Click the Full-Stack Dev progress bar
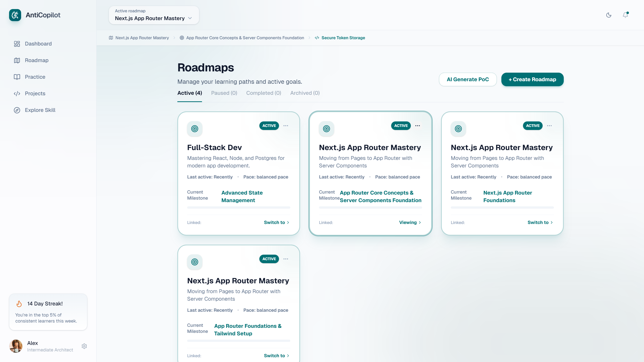Viewport: 644px width, 362px height. pyautogui.click(x=239, y=207)
